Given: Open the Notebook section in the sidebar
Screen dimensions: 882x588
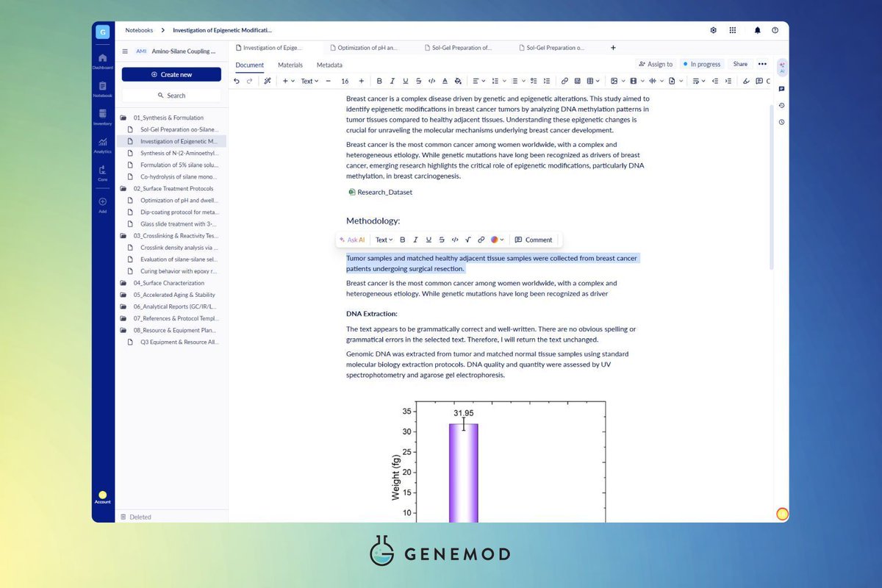Looking at the screenshot, I should (x=103, y=89).
